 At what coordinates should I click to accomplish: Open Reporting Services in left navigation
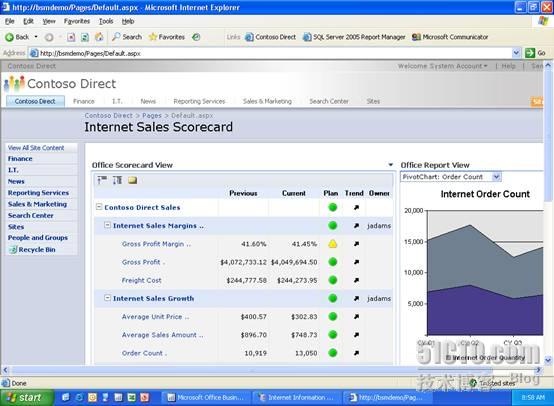(x=38, y=193)
